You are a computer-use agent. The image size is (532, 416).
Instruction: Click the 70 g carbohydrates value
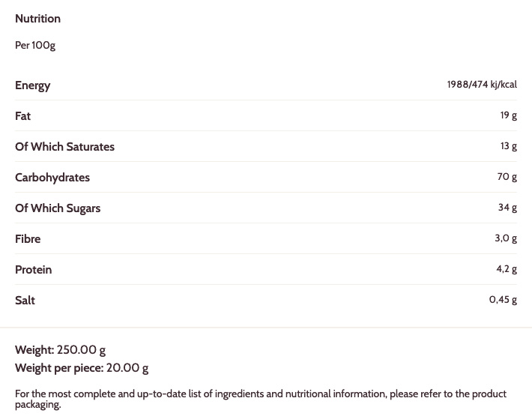(507, 177)
